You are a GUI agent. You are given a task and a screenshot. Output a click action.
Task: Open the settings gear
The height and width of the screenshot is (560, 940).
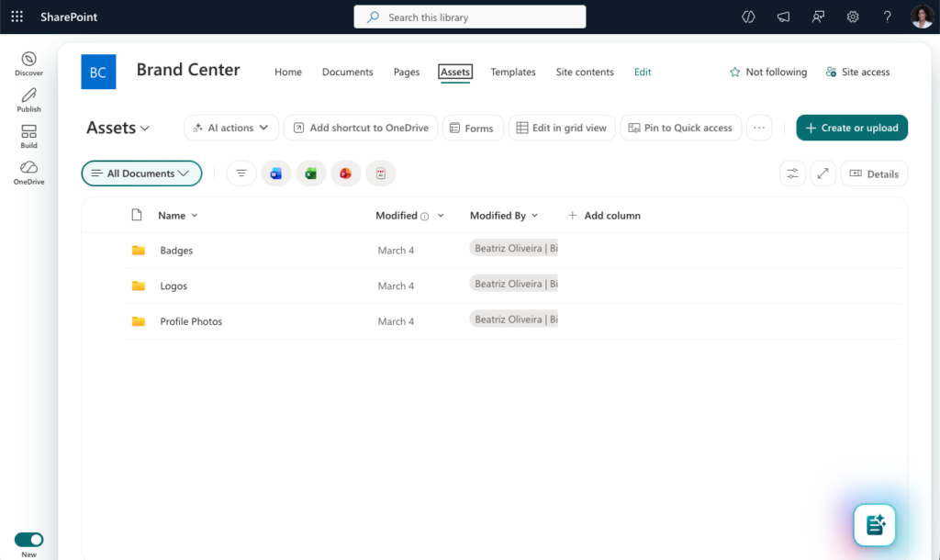(853, 17)
